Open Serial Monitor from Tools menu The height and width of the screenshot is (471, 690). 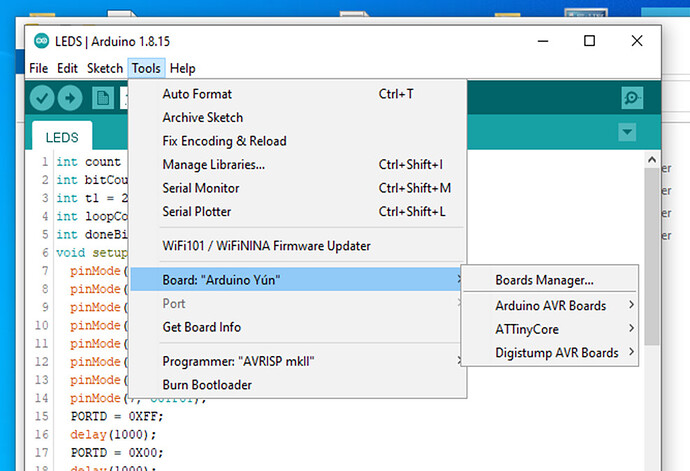pyautogui.click(x=297, y=188)
